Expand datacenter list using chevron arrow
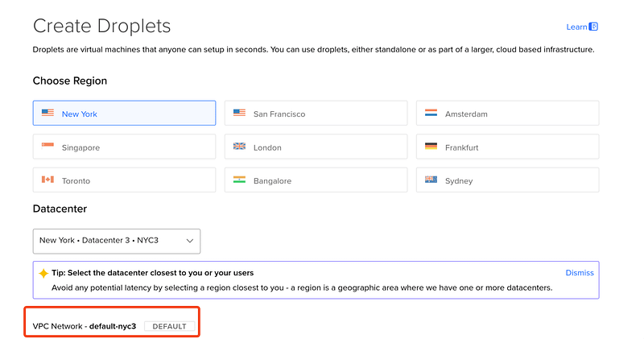Image resolution: width=644 pixels, height=339 pixels. 190,240
